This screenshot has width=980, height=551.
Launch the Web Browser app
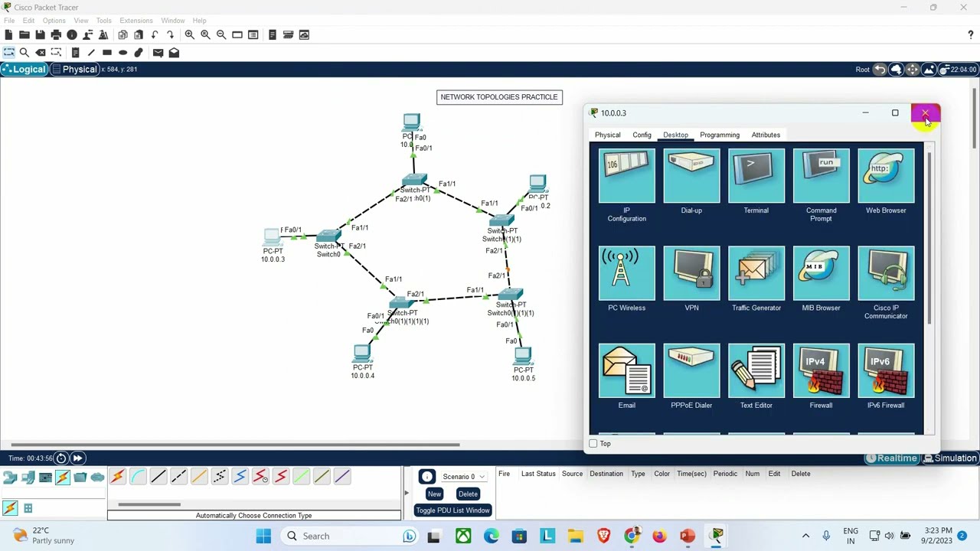pyautogui.click(x=886, y=177)
